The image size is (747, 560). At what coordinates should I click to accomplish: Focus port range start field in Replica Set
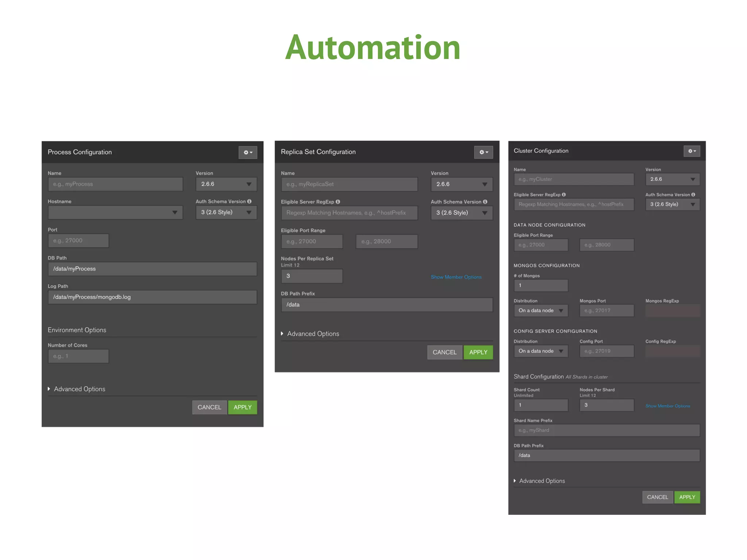(x=312, y=241)
